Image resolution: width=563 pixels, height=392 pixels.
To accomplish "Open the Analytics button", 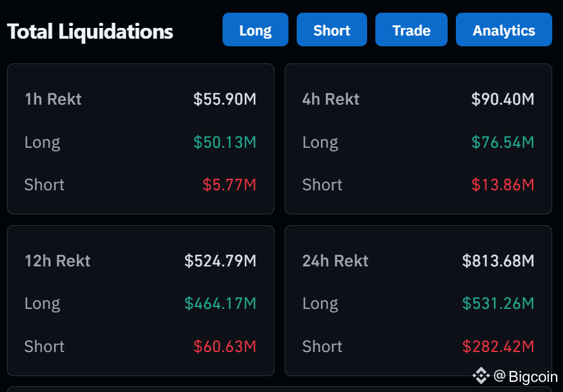I will coord(504,30).
